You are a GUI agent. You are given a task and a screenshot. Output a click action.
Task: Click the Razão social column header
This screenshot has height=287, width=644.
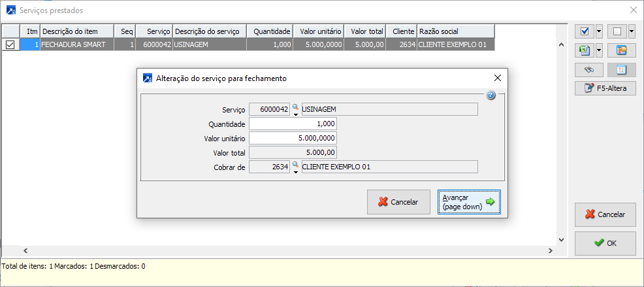[x=456, y=31]
